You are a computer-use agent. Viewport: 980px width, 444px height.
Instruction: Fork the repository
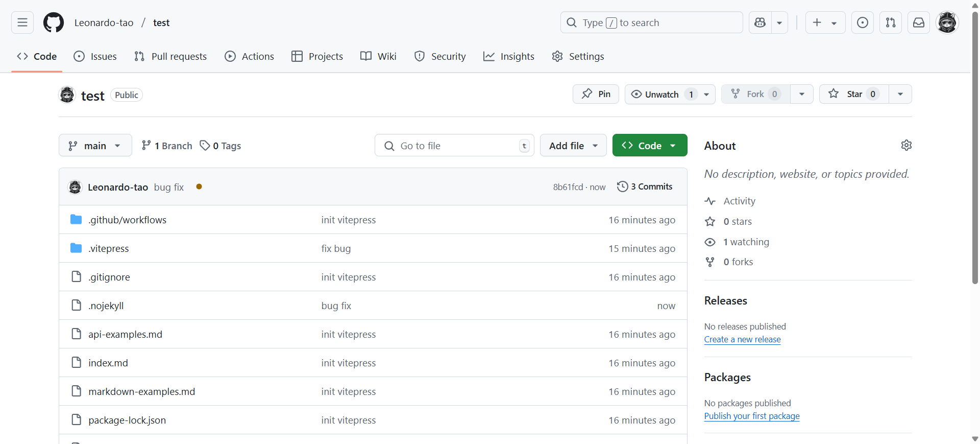pyautogui.click(x=756, y=94)
